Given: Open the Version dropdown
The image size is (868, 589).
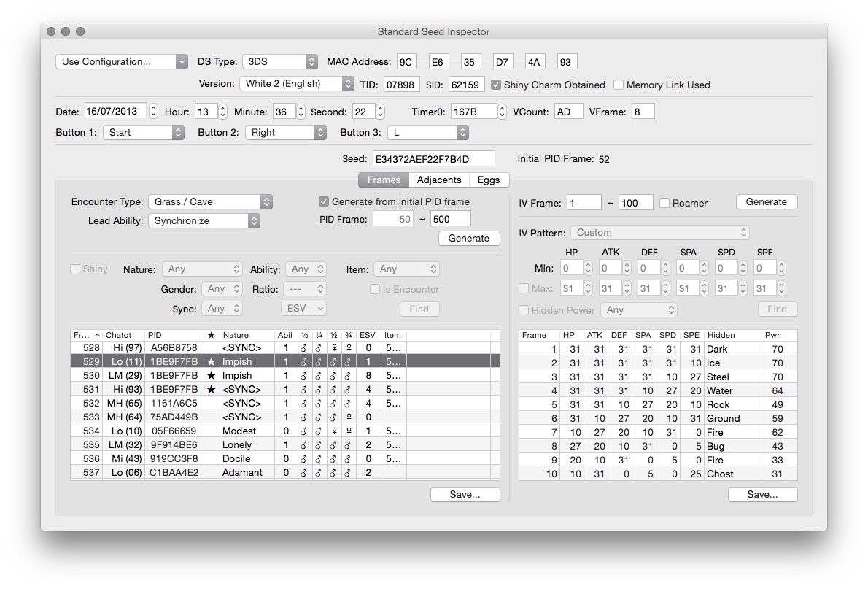Looking at the screenshot, I should [297, 84].
